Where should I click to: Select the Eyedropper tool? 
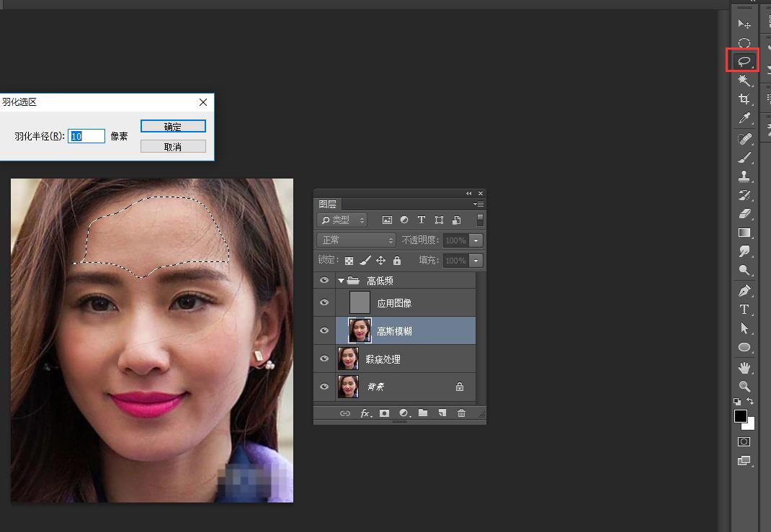[744, 118]
